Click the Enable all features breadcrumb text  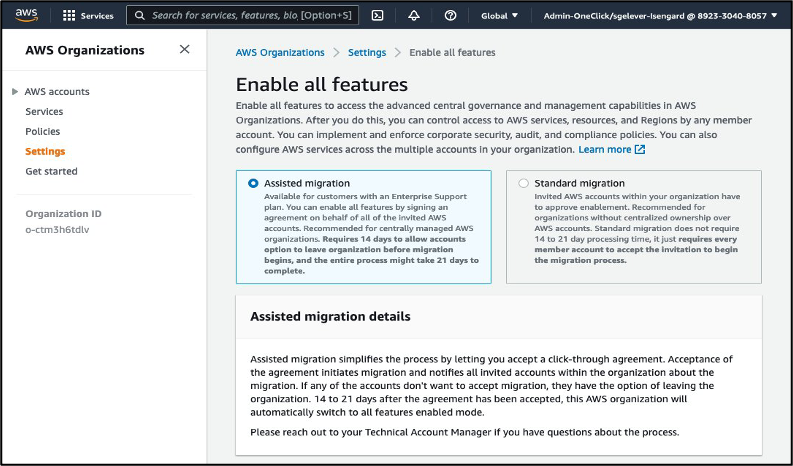[x=452, y=53]
